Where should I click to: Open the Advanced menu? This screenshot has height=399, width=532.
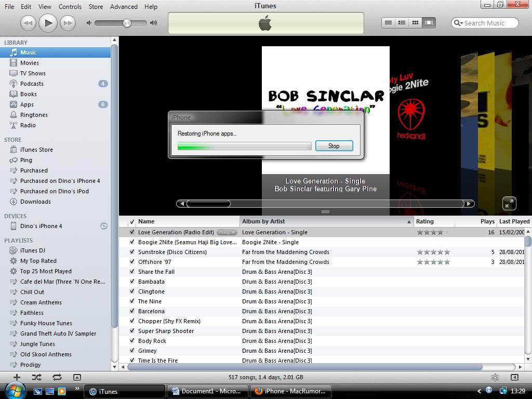124,6
